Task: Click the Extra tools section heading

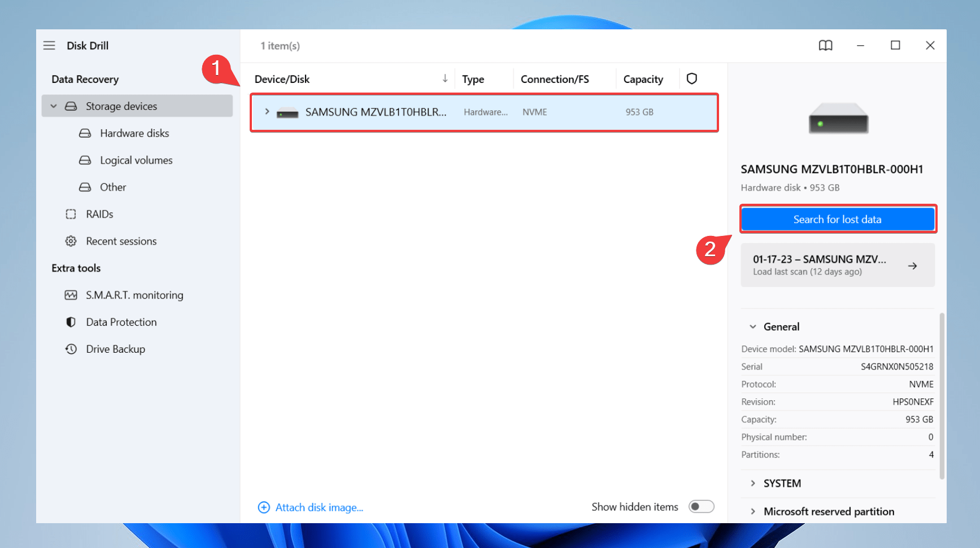Action: [x=76, y=268]
